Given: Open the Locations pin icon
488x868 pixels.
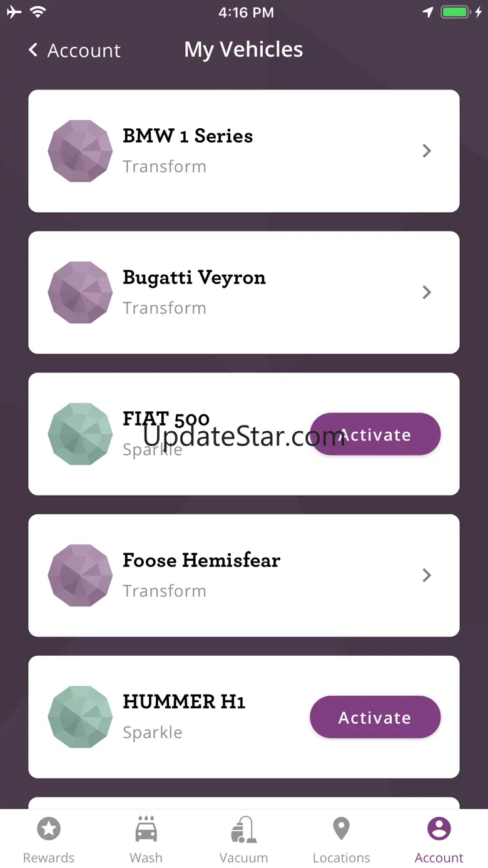Looking at the screenshot, I should pos(341,829).
